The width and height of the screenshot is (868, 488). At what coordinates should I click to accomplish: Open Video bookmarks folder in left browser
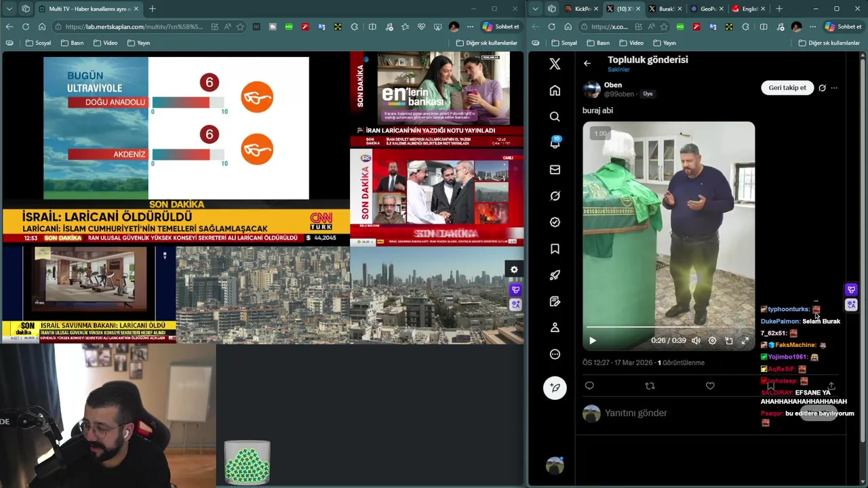pos(105,43)
